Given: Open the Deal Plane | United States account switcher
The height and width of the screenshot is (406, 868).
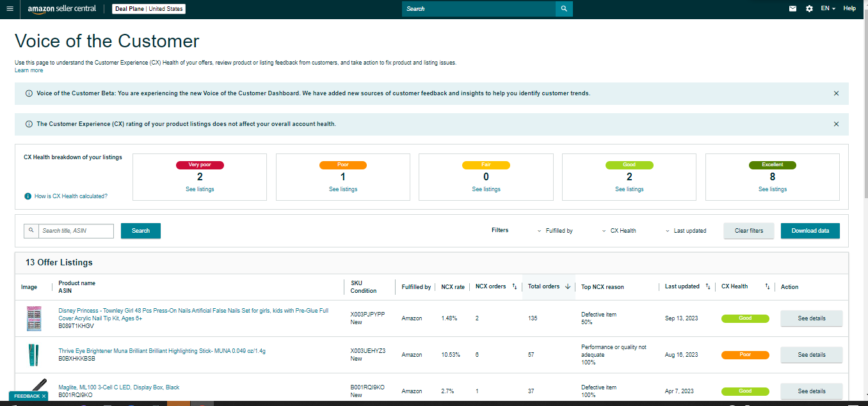Looking at the screenshot, I should (149, 9).
